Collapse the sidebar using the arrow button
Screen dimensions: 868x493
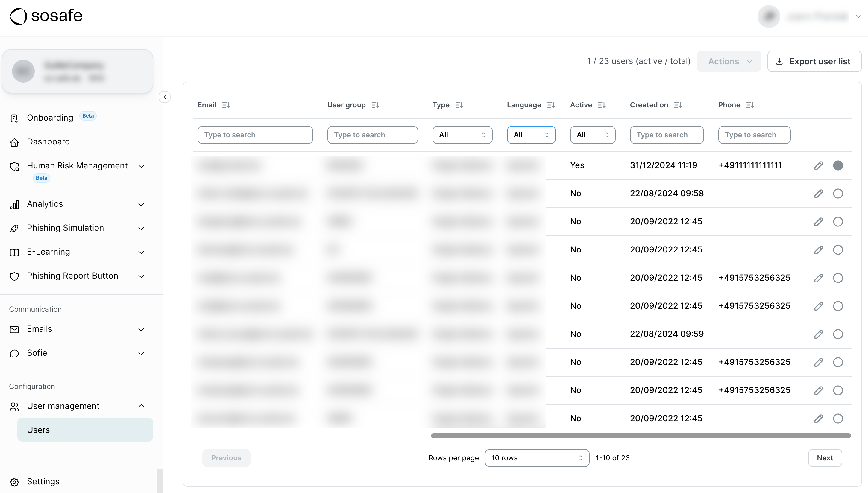(165, 97)
